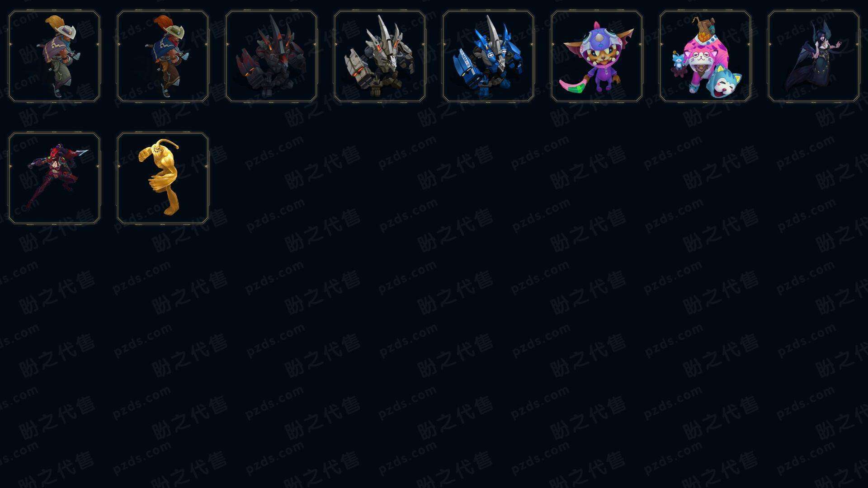Select the purple fish-costume creature skin
This screenshot has width=868, height=488.
point(597,56)
